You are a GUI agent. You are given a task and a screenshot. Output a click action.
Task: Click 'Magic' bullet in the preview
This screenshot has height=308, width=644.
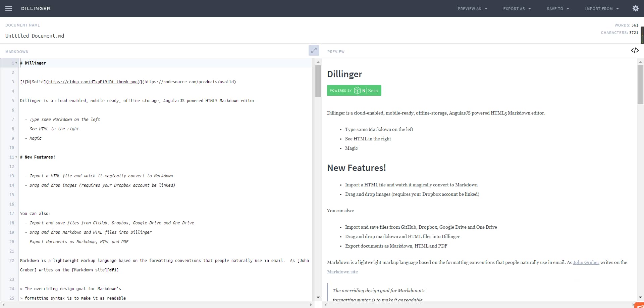[351, 148]
